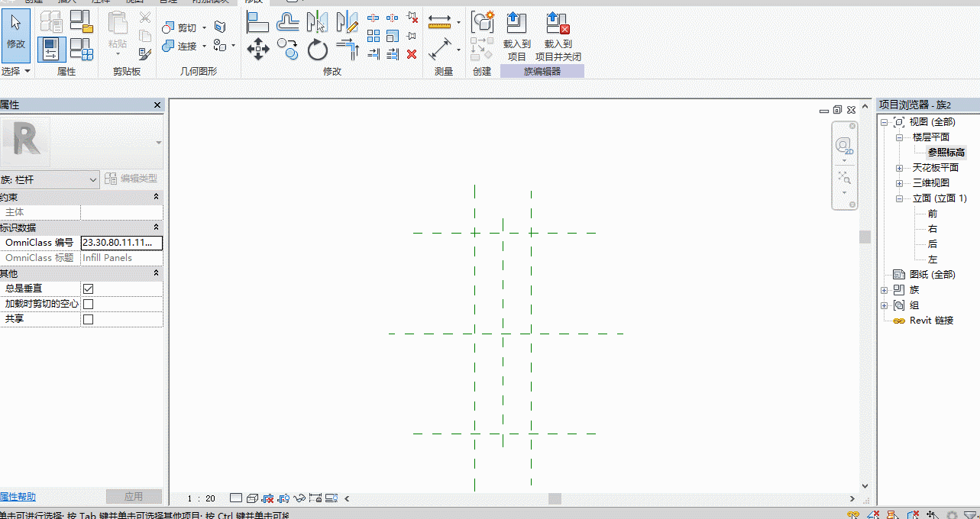Choose the Copy tool with two circles
Screen dimensions: 980x519
click(x=288, y=50)
